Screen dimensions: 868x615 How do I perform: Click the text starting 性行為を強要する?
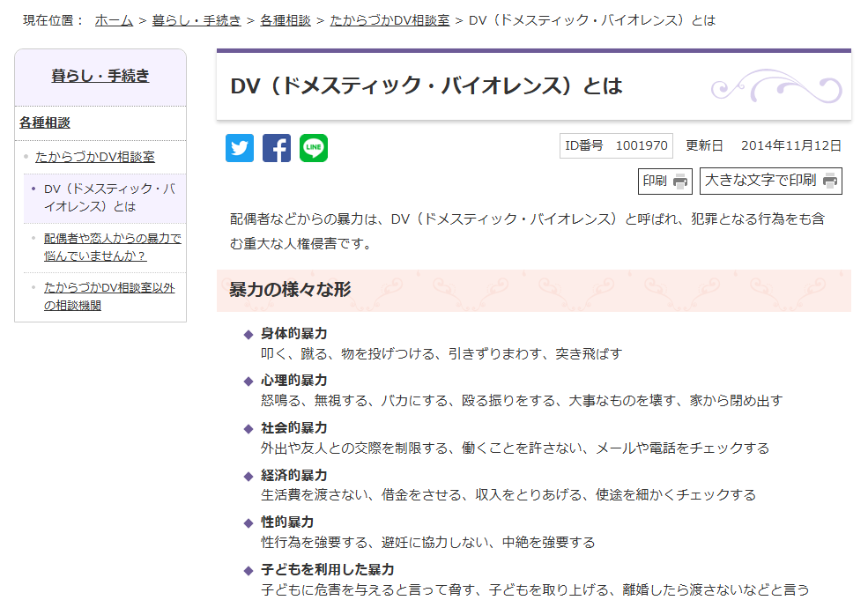click(428, 543)
